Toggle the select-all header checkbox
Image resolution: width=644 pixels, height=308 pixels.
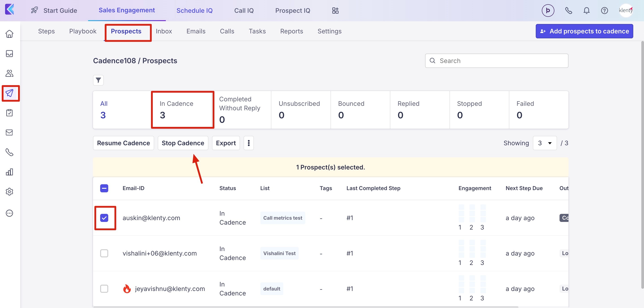coord(104,188)
